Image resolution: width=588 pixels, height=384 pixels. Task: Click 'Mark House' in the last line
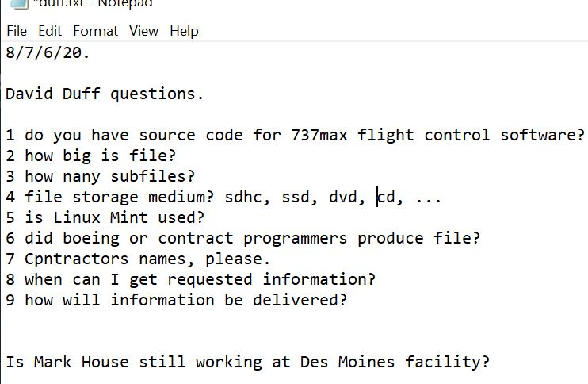[82, 362]
